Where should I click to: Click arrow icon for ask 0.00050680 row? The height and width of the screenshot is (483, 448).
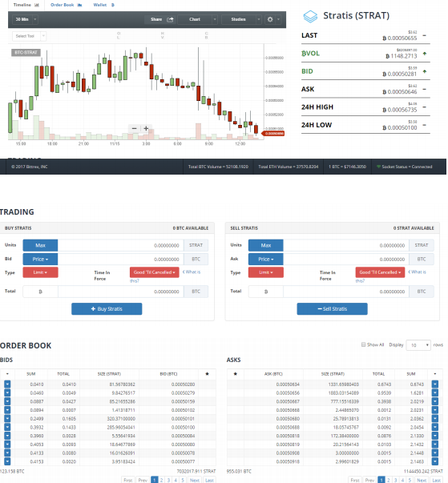click(434, 419)
